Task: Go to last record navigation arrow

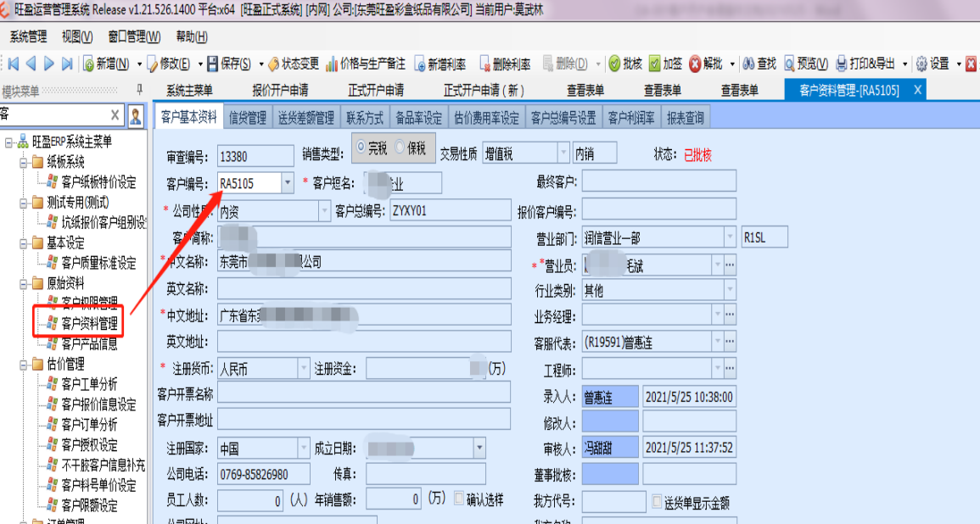Action: point(68,63)
